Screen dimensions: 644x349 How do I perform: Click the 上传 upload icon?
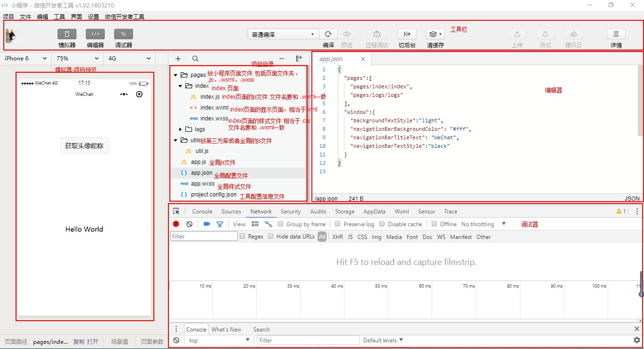pos(517,34)
